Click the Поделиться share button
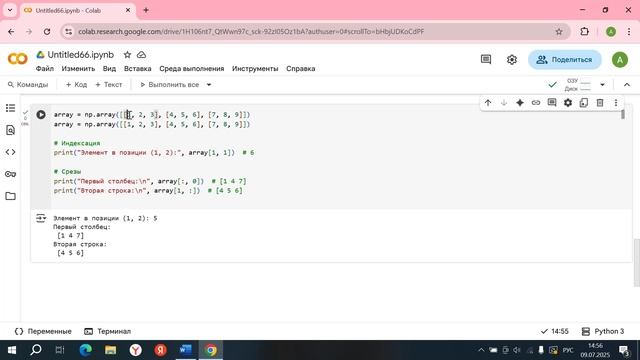 click(x=564, y=60)
